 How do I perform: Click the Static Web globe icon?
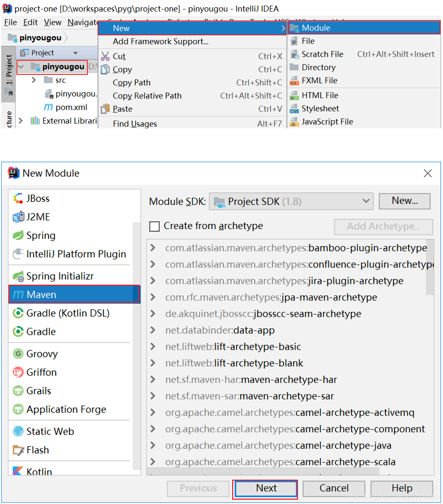point(18,432)
